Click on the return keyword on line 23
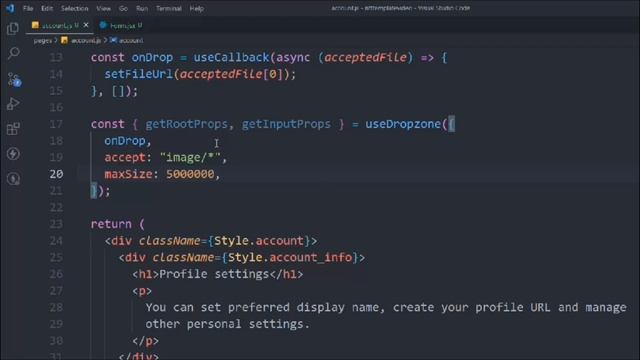The image size is (640, 360). point(111,224)
